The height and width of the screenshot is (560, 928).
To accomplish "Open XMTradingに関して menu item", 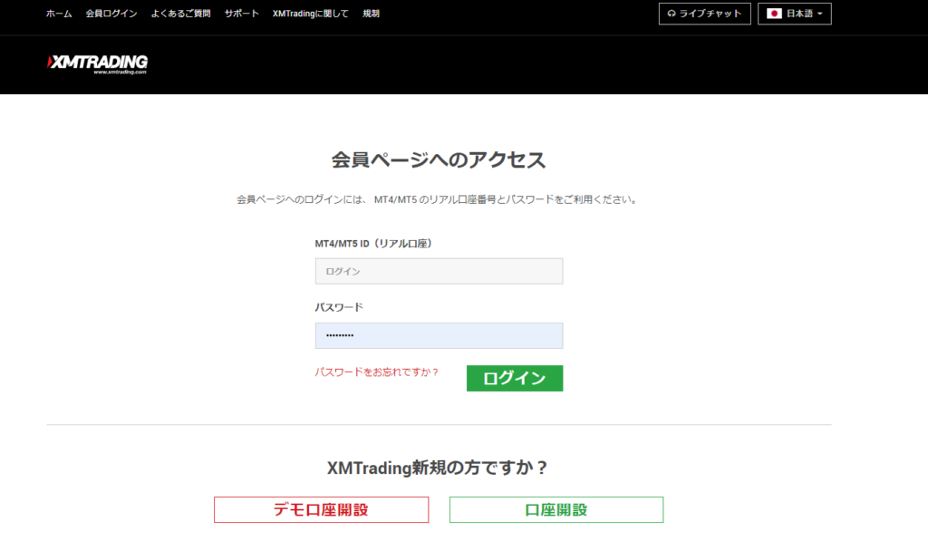I will [311, 14].
